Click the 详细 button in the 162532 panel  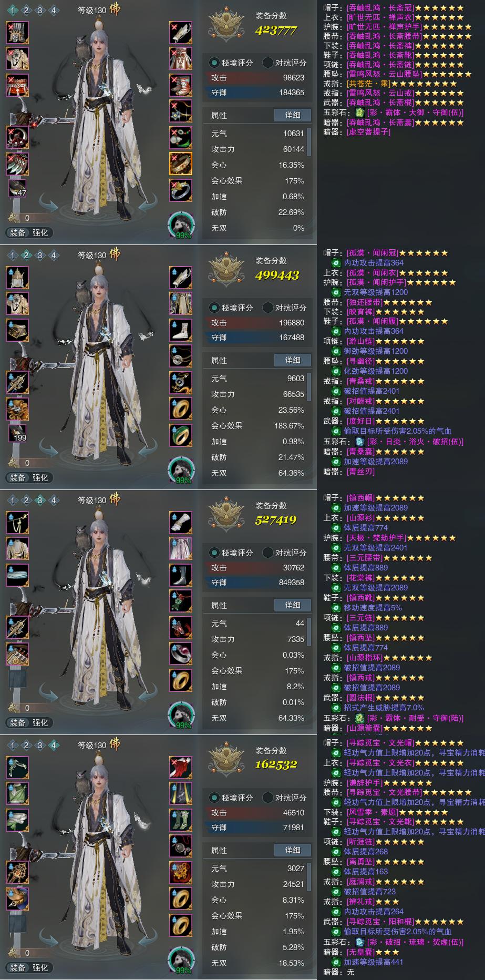[293, 850]
